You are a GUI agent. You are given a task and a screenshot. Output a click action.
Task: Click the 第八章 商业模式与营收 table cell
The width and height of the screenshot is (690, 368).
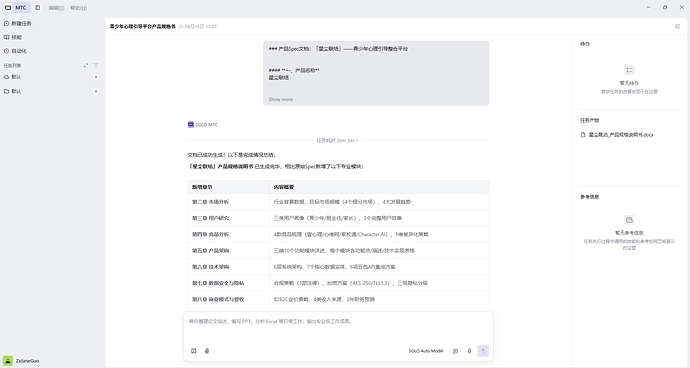point(228,299)
